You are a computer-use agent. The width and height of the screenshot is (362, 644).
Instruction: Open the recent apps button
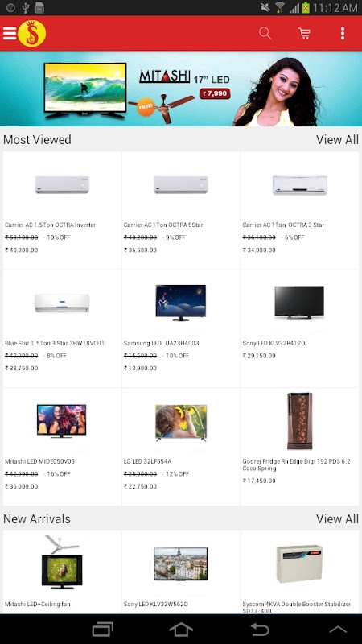tap(103, 630)
